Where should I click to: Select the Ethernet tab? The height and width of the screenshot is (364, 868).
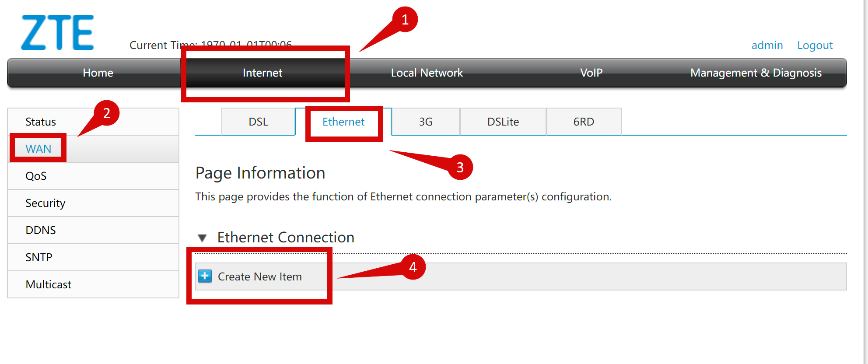click(x=343, y=122)
